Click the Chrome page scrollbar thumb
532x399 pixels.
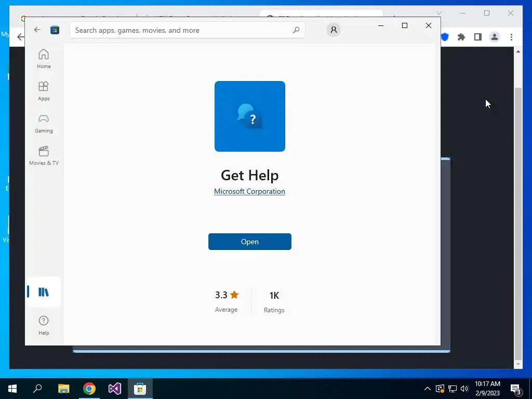click(518, 223)
